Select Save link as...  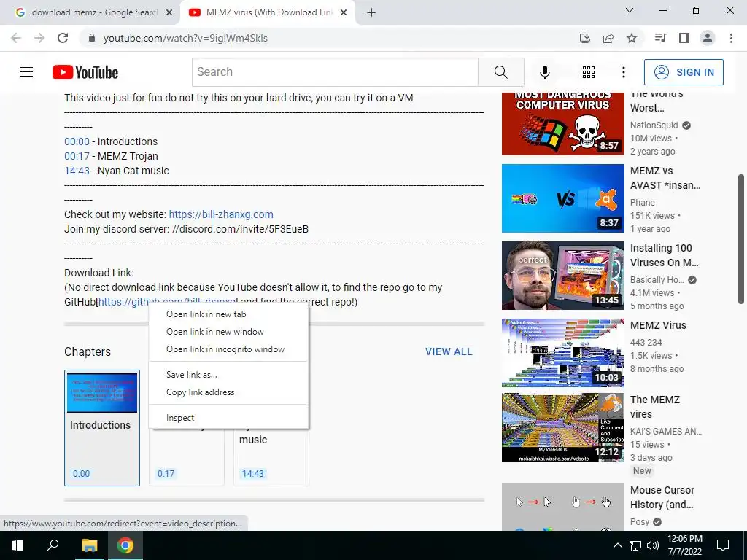point(228,375)
